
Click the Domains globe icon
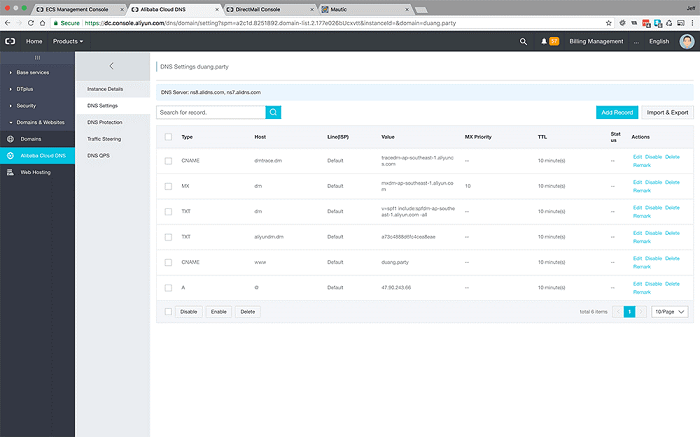(x=10, y=139)
